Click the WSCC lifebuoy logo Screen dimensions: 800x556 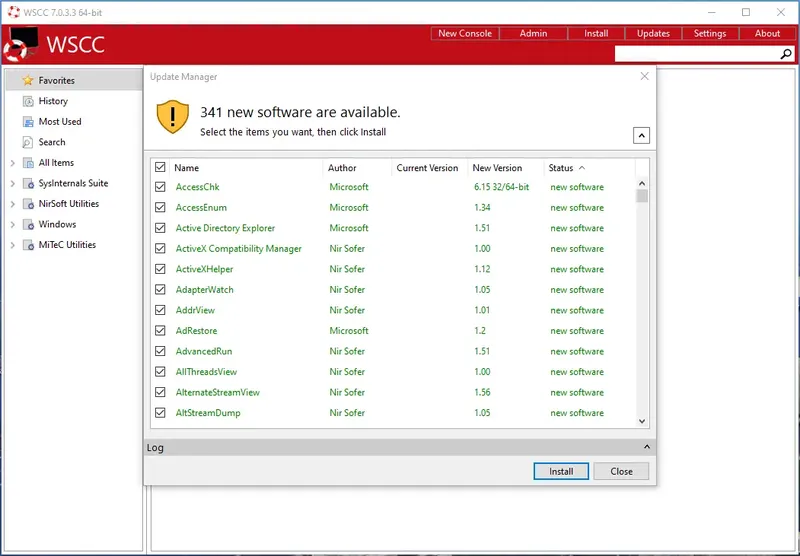pos(20,44)
